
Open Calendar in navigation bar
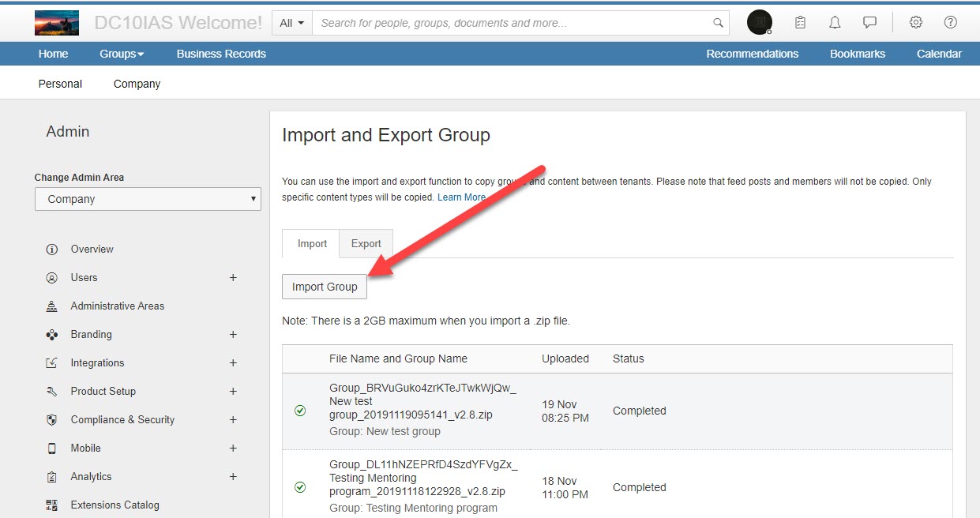(x=939, y=54)
